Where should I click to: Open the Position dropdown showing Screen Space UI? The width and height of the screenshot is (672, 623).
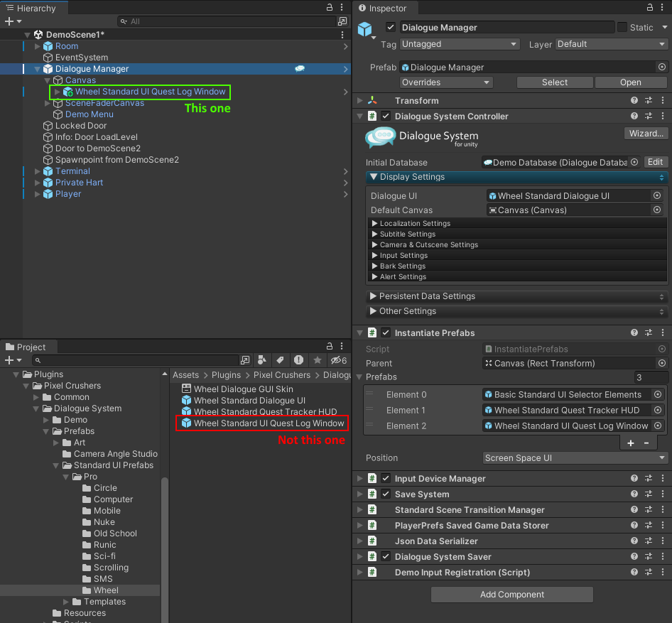pyautogui.click(x=575, y=458)
